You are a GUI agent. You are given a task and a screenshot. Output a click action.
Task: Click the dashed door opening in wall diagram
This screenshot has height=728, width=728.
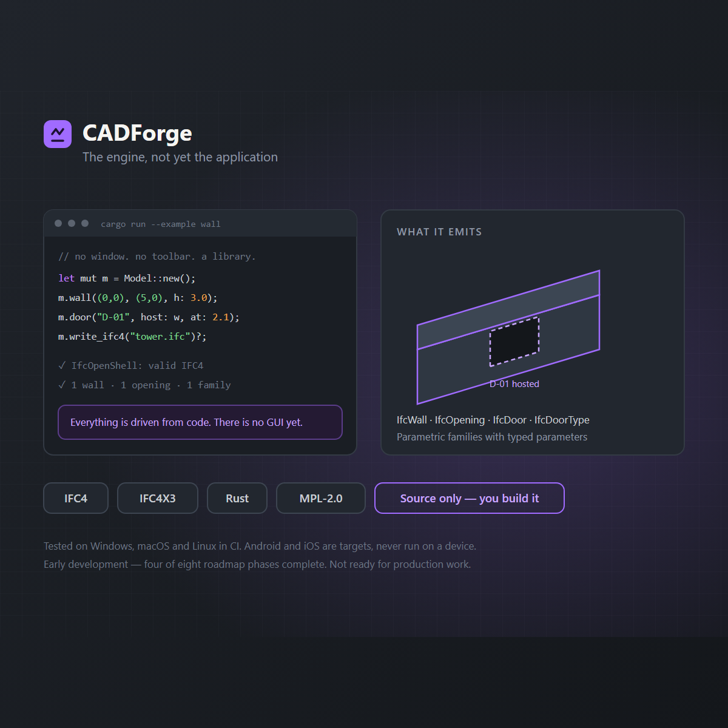point(514,342)
